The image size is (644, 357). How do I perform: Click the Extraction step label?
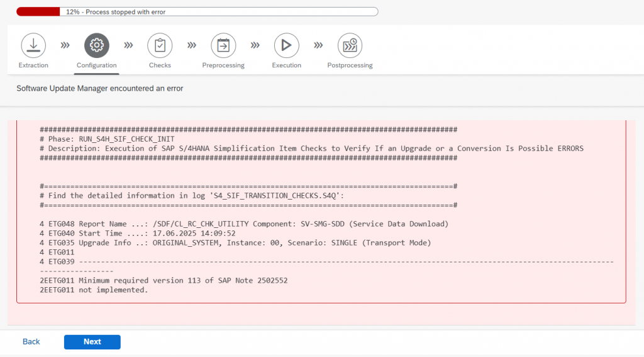[33, 65]
